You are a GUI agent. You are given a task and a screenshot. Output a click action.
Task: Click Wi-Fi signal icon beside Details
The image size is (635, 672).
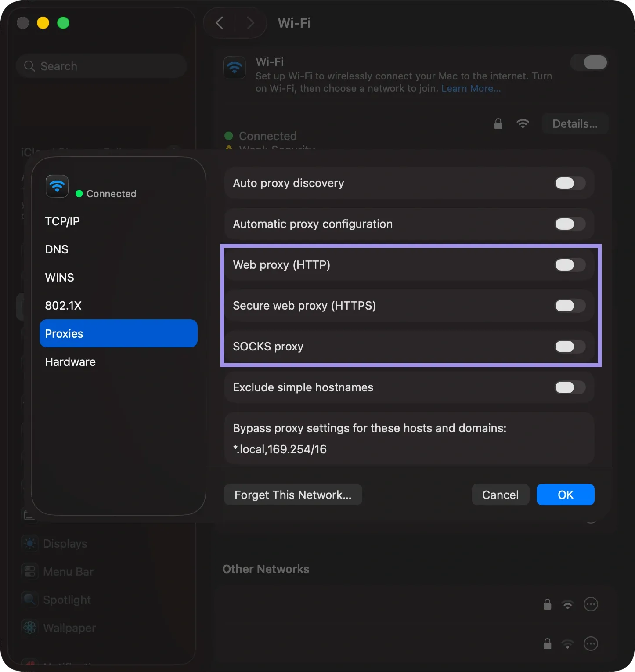point(523,124)
